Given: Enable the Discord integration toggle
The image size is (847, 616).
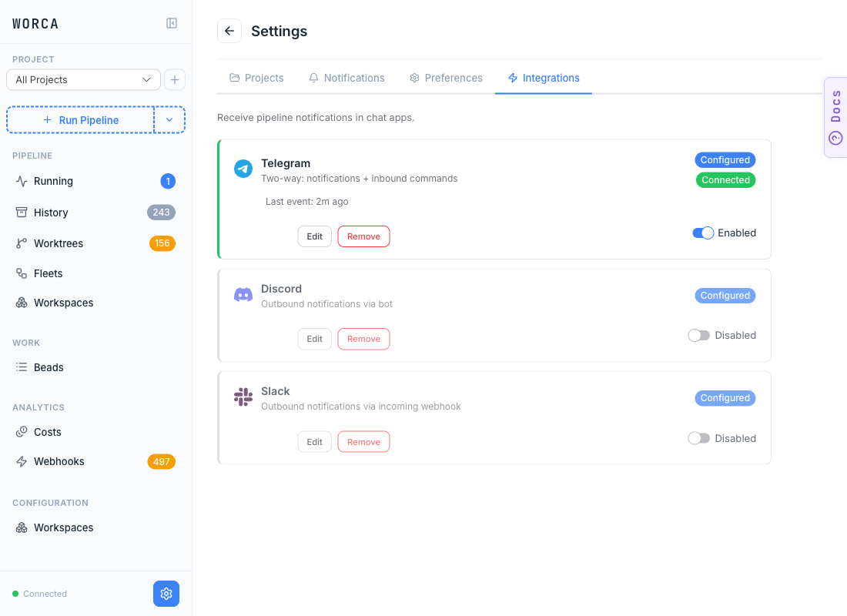Looking at the screenshot, I should (x=699, y=336).
